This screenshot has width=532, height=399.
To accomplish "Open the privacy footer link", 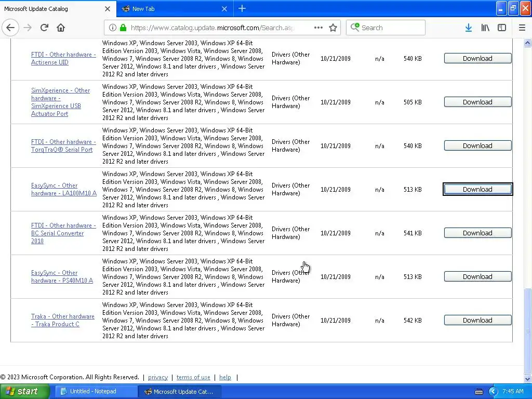I will [158, 377].
